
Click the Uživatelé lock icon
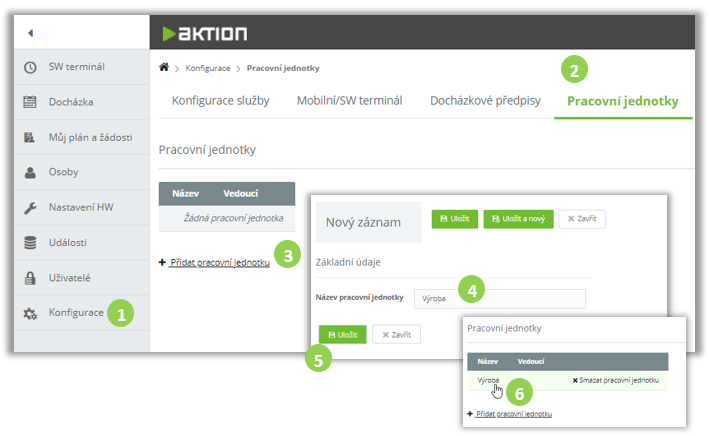point(30,277)
